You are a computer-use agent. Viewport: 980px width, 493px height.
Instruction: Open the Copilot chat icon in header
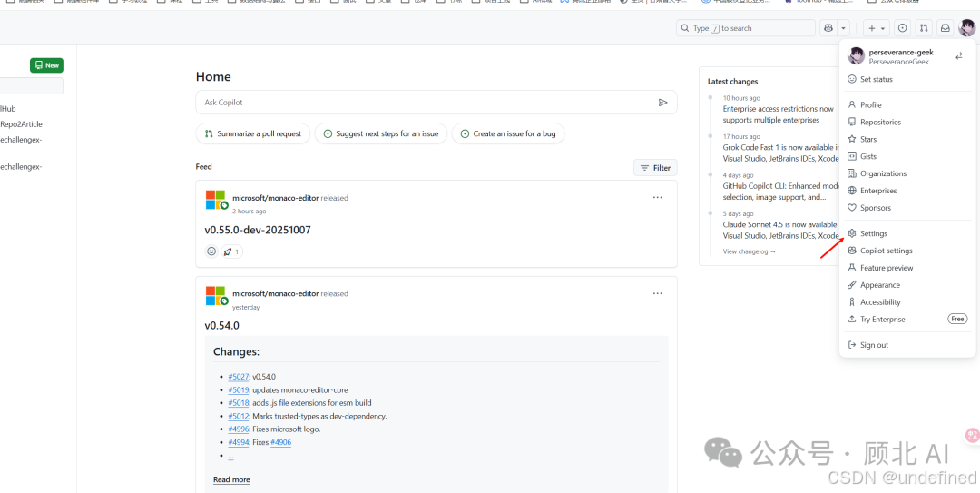pyautogui.click(x=828, y=28)
